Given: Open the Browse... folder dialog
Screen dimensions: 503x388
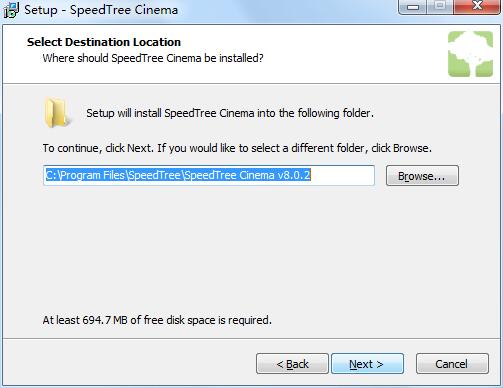Looking at the screenshot, I should pyautogui.click(x=422, y=176).
